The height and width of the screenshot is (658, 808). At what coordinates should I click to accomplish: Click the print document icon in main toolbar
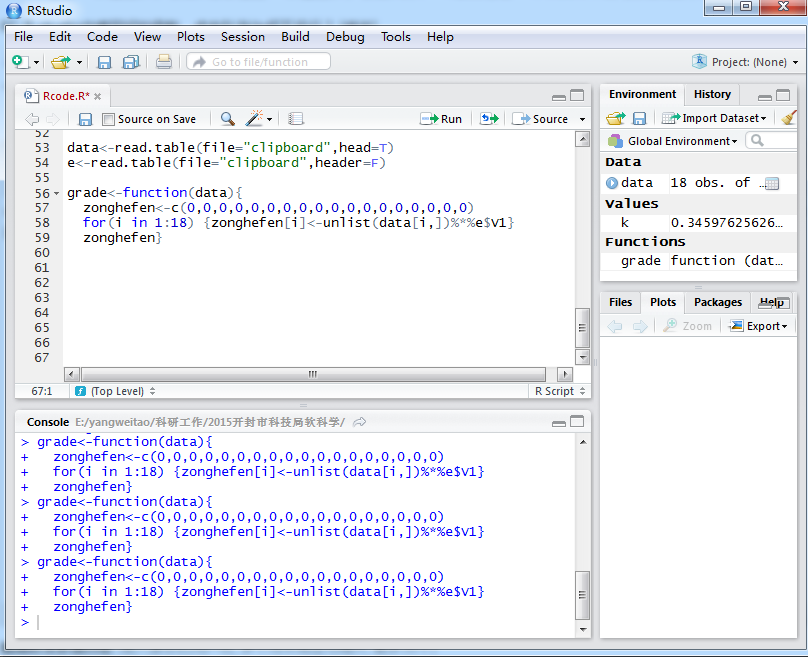[163, 62]
